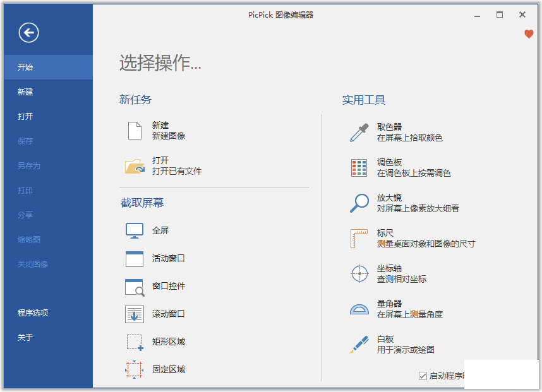Click the 活动窗口 capture icon
Viewport: 542px width, 392px height.
pos(135,259)
